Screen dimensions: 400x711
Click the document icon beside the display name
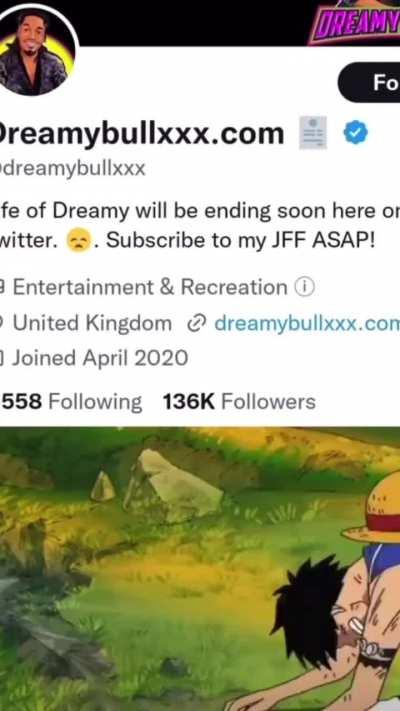click(x=313, y=132)
